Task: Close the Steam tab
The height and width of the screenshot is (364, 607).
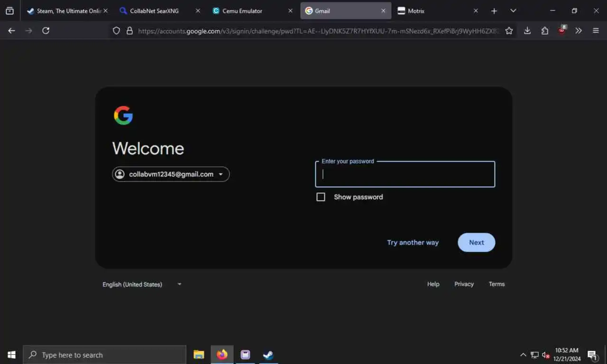Action: point(105,11)
